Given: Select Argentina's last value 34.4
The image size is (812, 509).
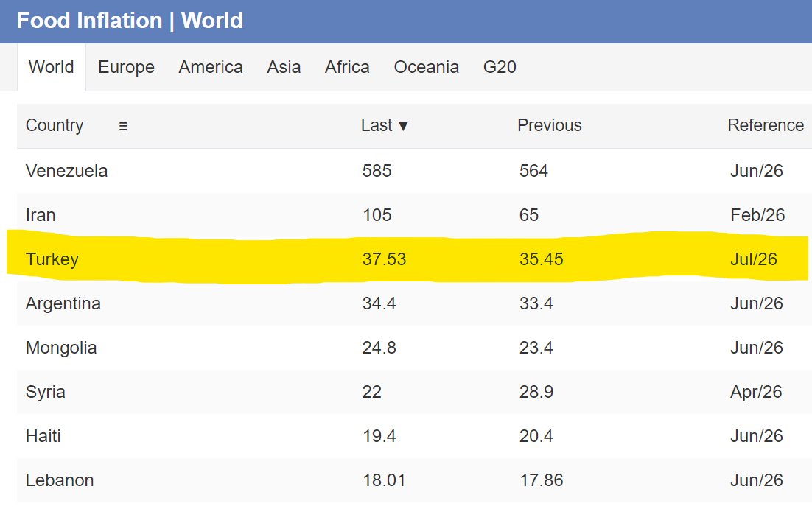Looking at the screenshot, I should coord(379,303).
